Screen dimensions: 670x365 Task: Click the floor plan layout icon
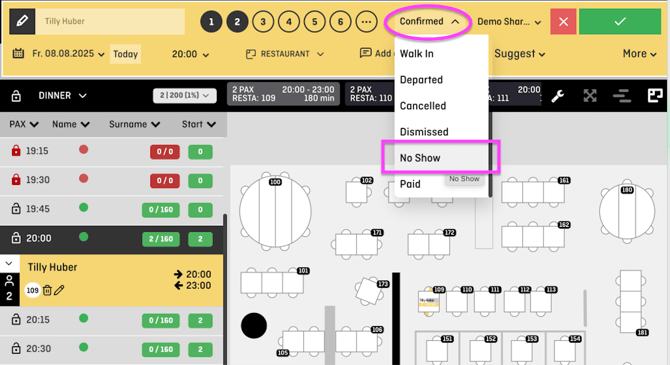[655, 96]
